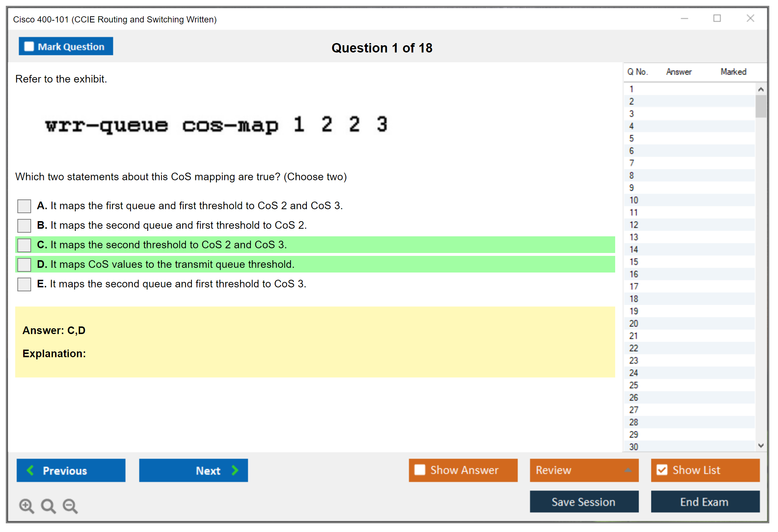Screen dimensions: 778x532
Task: Select question 10 in the list
Action: click(x=634, y=200)
